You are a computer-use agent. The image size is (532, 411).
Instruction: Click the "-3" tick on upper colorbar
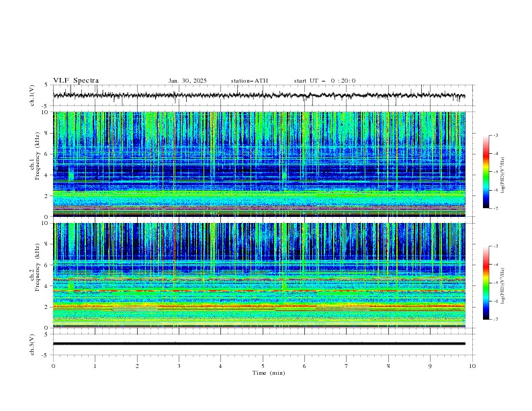pyautogui.click(x=496, y=135)
